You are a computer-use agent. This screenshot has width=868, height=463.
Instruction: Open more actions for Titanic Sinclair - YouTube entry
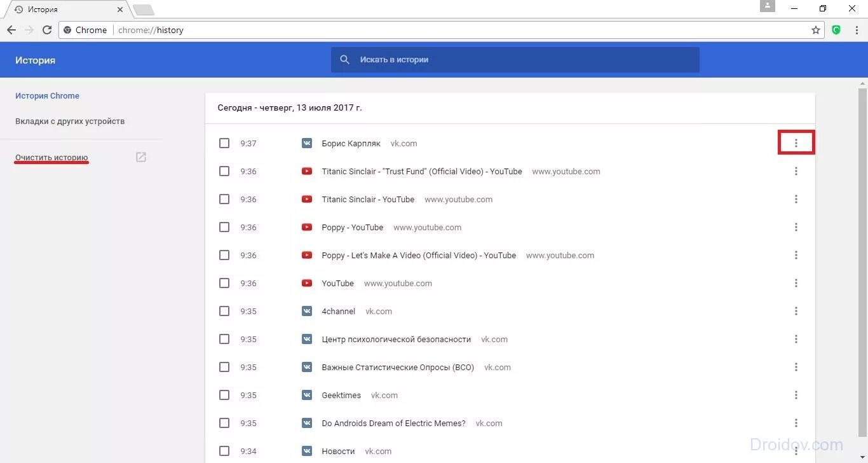(796, 199)
